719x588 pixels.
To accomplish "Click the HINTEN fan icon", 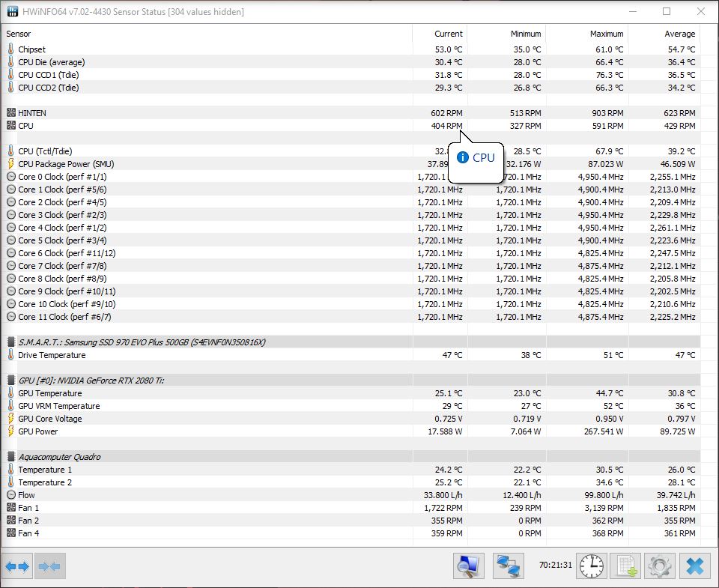I will (11, 112).
